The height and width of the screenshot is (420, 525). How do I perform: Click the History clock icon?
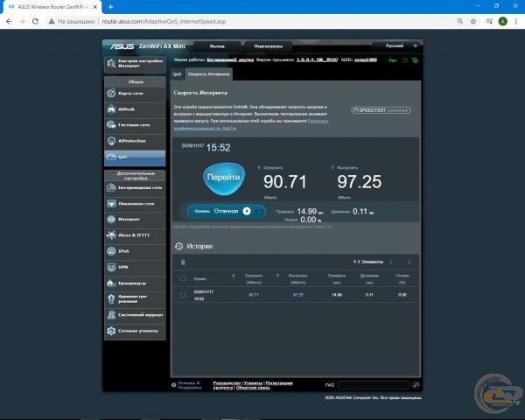click(x=178, y=246)
